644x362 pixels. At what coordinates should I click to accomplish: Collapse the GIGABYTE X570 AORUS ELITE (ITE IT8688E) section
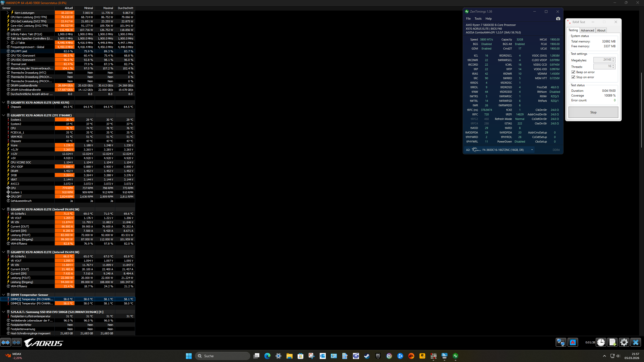point(4,115)
